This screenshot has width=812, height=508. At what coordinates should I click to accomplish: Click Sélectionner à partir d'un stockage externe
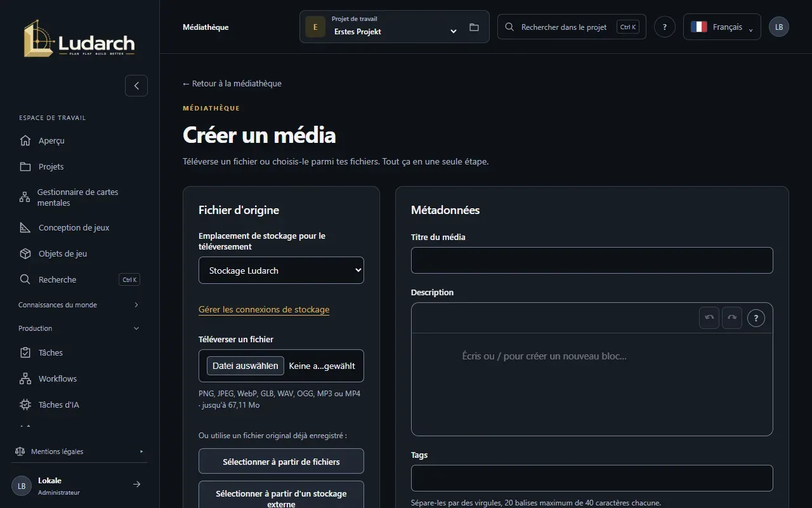pyautogui.click(x=281, y=495)
